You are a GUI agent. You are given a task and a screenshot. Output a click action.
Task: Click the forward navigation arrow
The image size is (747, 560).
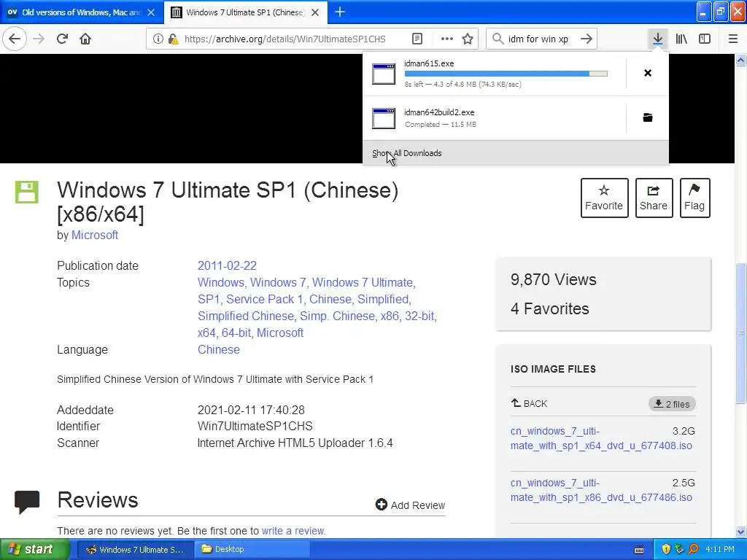pos(39,39)
